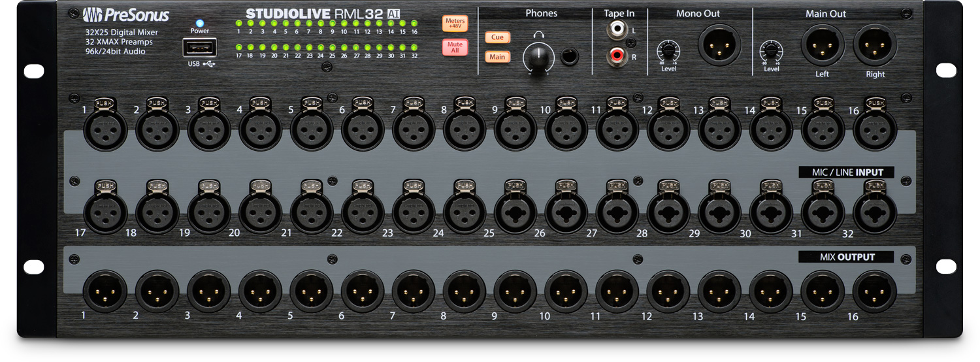980x362 pixels.
Task: Click the Mix Output XLR connector 4
Action: click(260, 291)
